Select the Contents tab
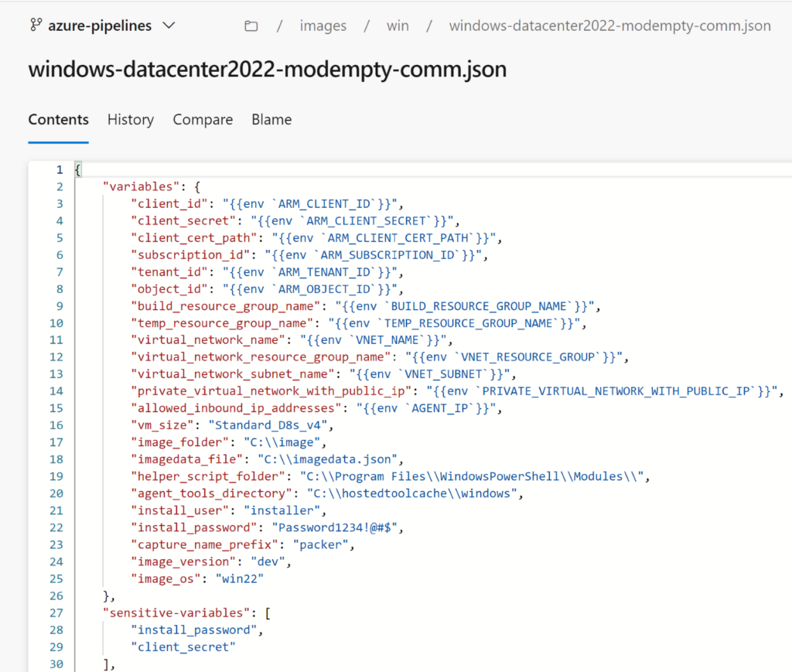Image resolution: width=792 pixels, height=672 pixels. click(58, 120)
